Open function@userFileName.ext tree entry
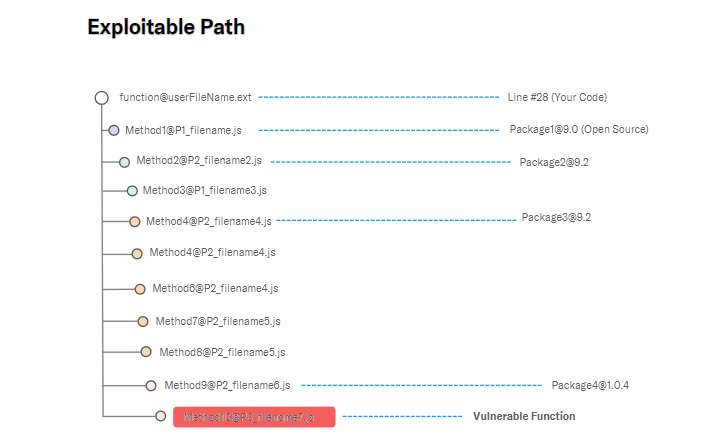The width and height of the screenshot is (728, 439). [185, 97]
